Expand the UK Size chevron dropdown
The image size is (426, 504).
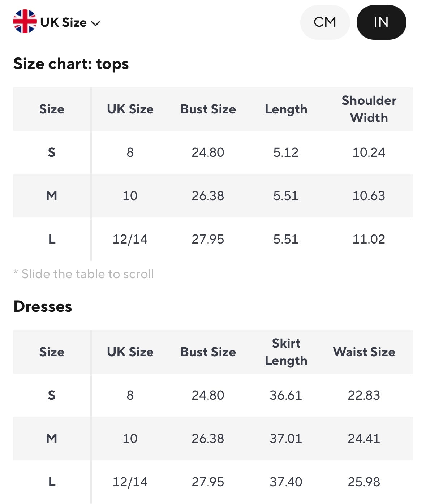click(x=96, y=23)
